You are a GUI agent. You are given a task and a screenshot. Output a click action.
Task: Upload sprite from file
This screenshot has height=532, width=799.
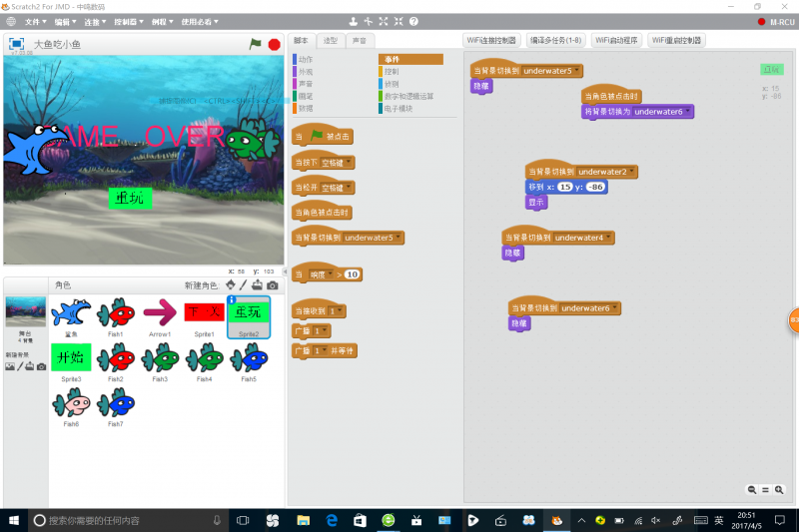pyautogui.click(x=258, y=285)
